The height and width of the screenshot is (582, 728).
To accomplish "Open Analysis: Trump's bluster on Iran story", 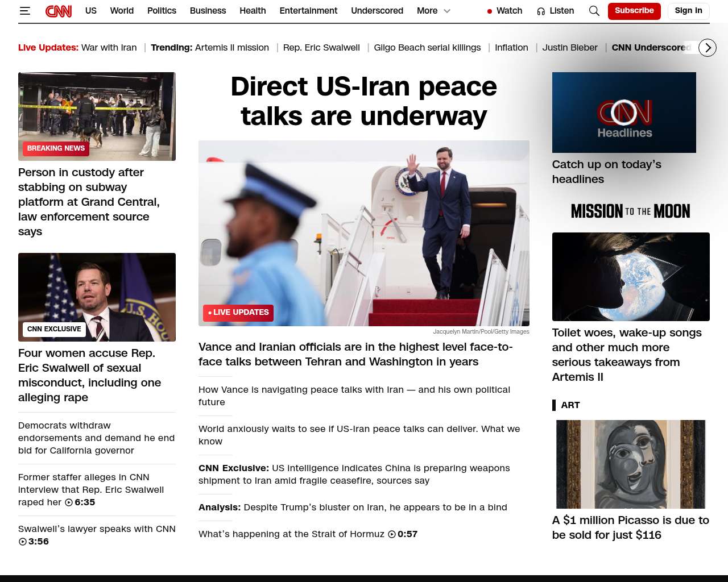I will point(353,508).
